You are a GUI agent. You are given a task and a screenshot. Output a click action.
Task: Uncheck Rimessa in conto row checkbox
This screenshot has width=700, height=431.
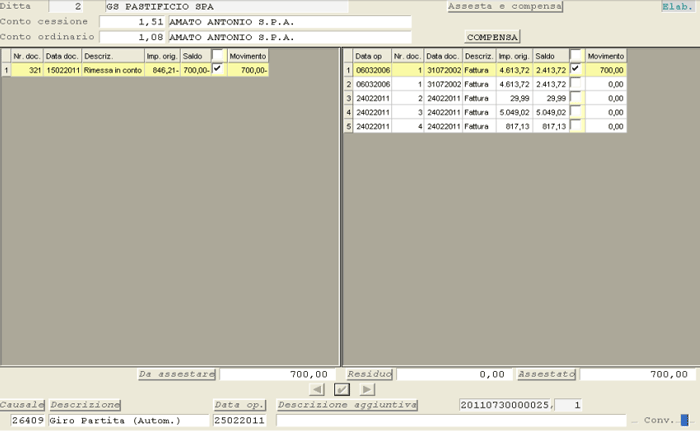coord(218,70)
